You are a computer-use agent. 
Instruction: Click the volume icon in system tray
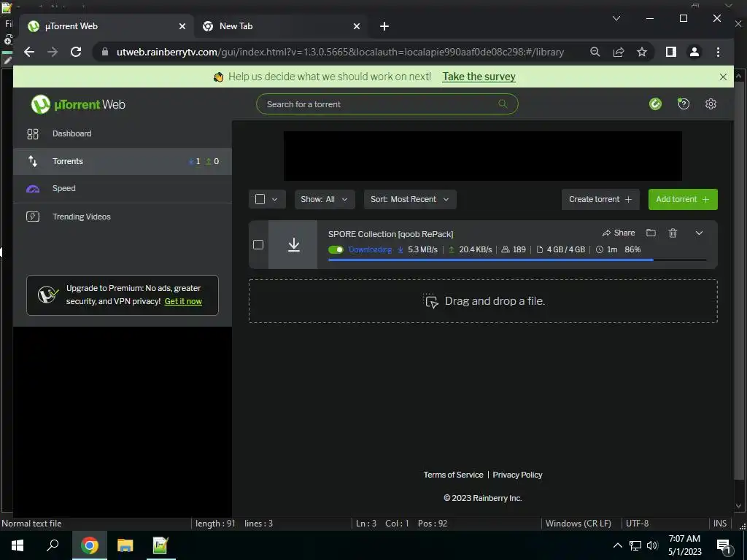pos(652,545)
